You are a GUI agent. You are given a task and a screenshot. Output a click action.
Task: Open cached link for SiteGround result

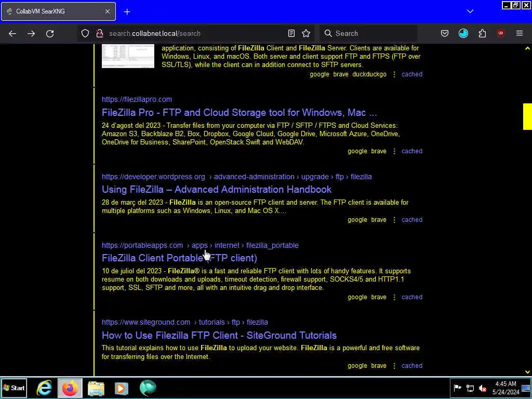412,366
